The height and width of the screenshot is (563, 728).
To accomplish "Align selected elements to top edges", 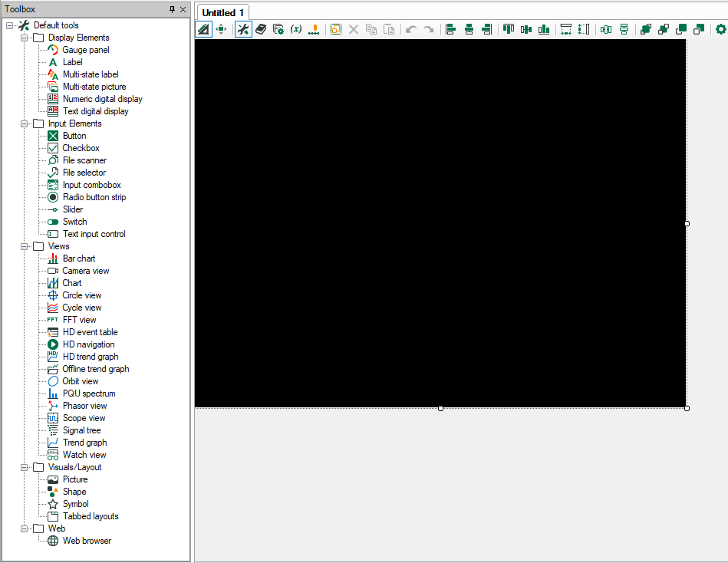I will coord(509,29).
